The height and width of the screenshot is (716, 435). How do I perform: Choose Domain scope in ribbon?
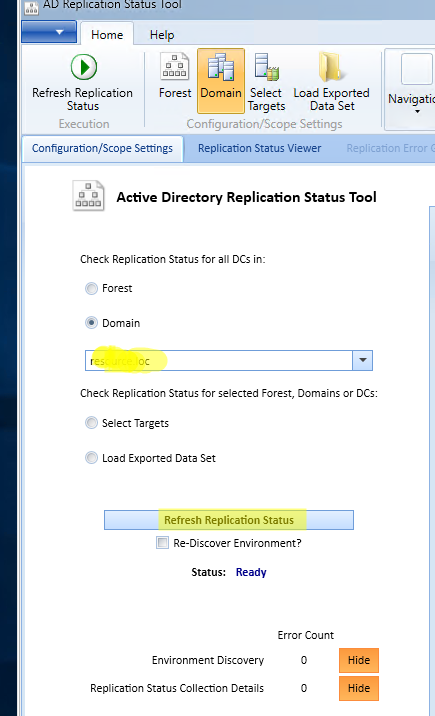221,81
